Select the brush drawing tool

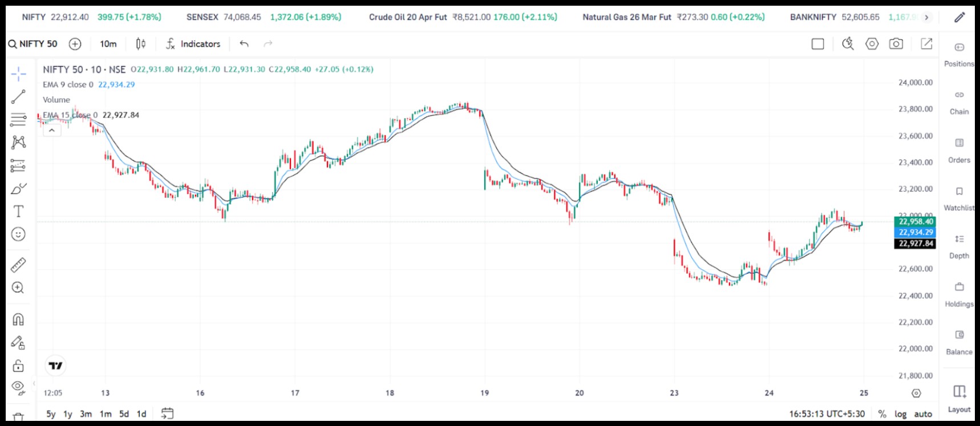click(x=18, y=188)
